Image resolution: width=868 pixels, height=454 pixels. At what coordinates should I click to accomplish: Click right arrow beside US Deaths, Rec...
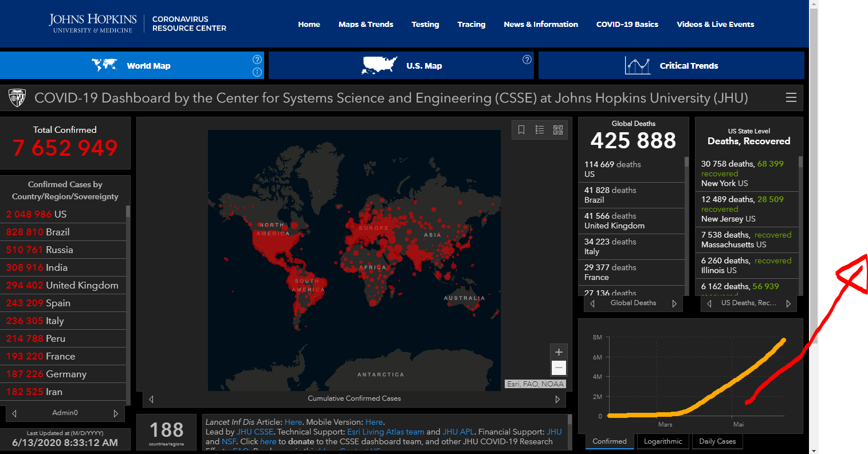coord(788,303)
